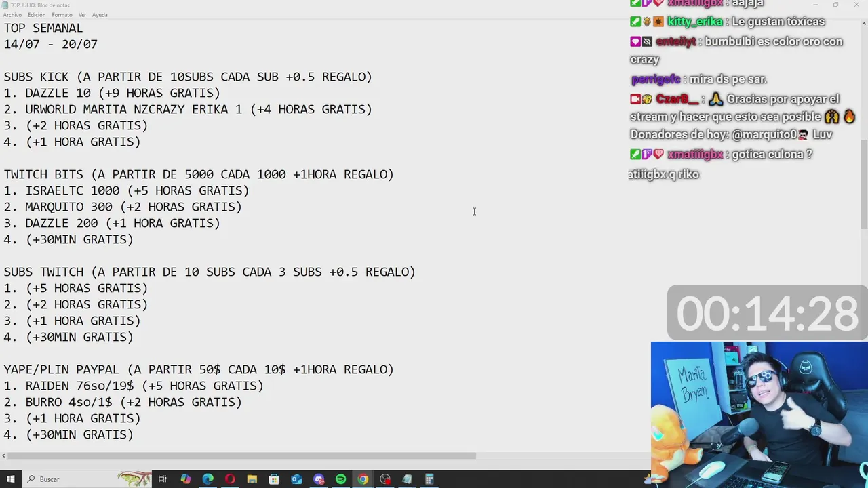Click the 'YAPE/PLIN PAYPAL' heading line
The width and height of the screenshot is (868, 488).
(199, 369)
